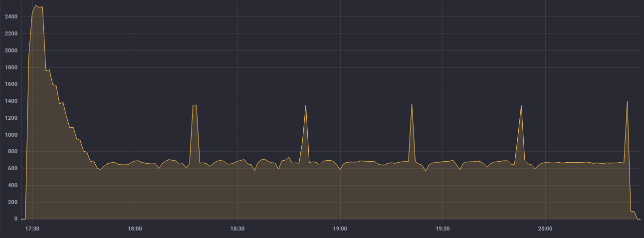This screenshot has width=644, height=238.
Task: Click the 800 y-axis label
Action: coord(12,152)
